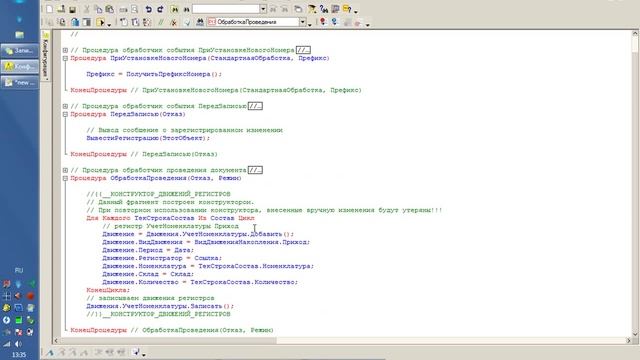Open the dropdown arrow after the yellow help icon
640x360 pixels.
coord(356,11)
